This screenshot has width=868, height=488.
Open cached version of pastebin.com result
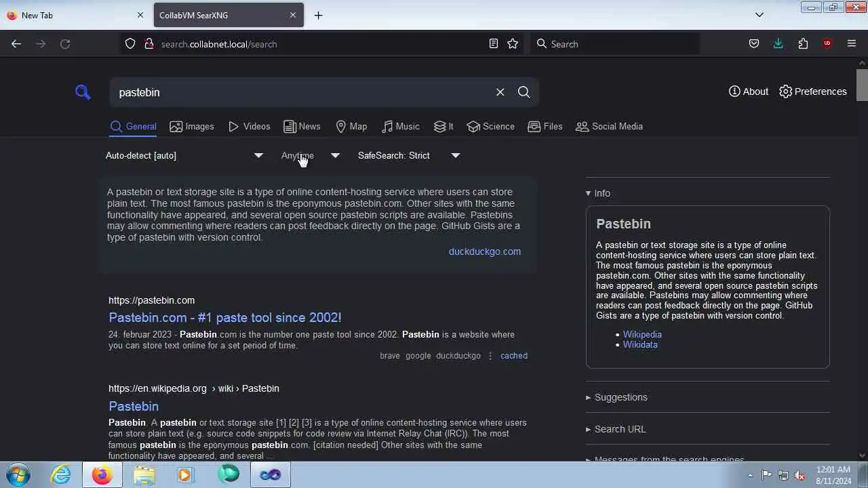coord(513,356)
